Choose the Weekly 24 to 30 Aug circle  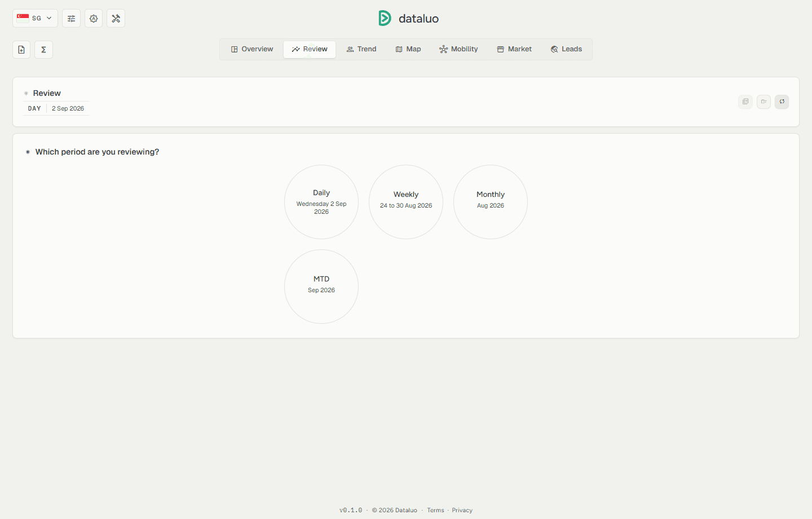click(406, 202)
